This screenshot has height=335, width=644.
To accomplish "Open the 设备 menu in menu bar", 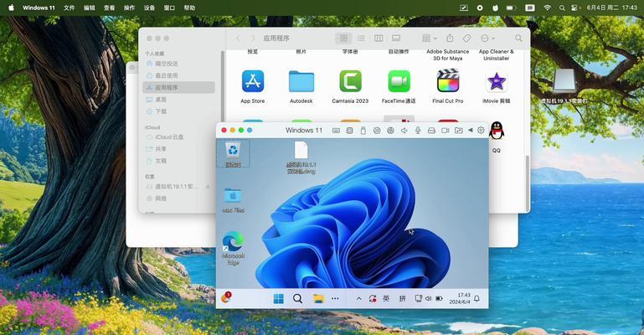I will pyautogui.click(x=150, y=8).
